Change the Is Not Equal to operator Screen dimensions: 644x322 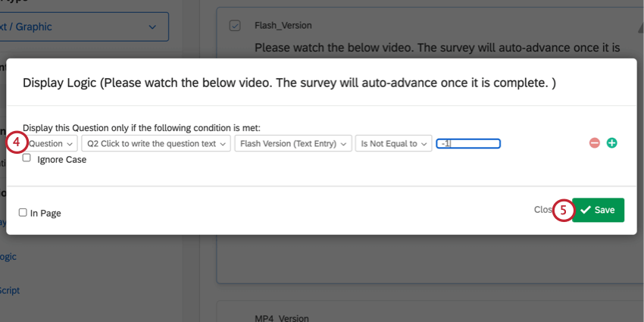coord(393,143)
